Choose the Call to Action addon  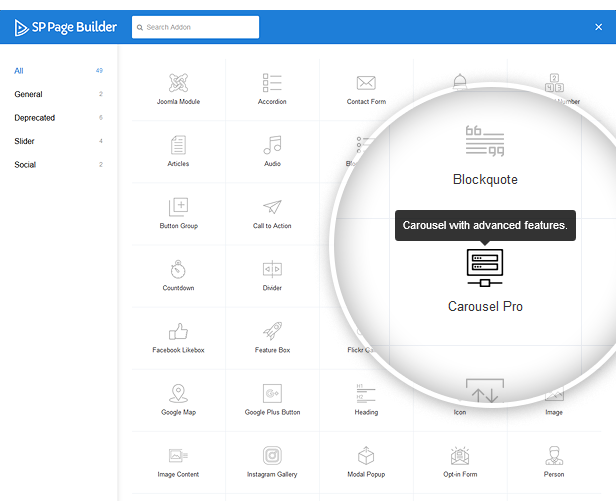pyautogui.click(x=272, y=208)
